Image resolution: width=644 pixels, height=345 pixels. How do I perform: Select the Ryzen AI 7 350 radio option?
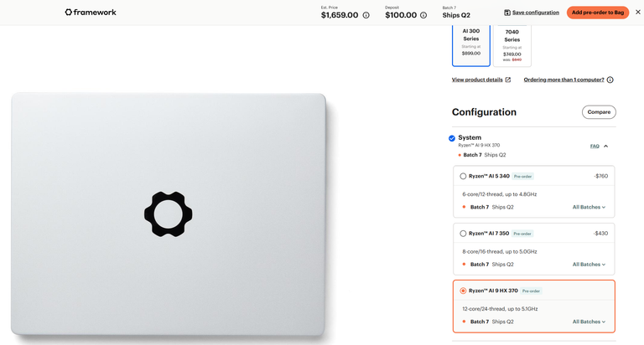point(463,234)
